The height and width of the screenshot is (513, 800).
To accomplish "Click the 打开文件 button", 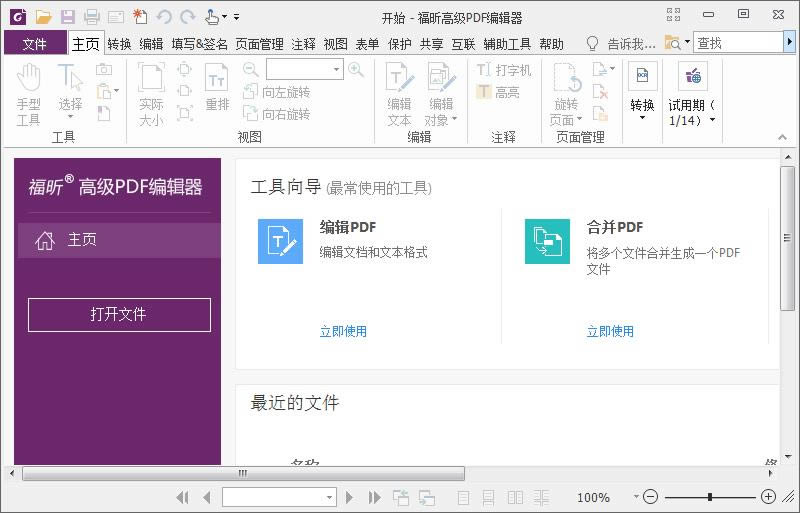I will tap(119, 315).
